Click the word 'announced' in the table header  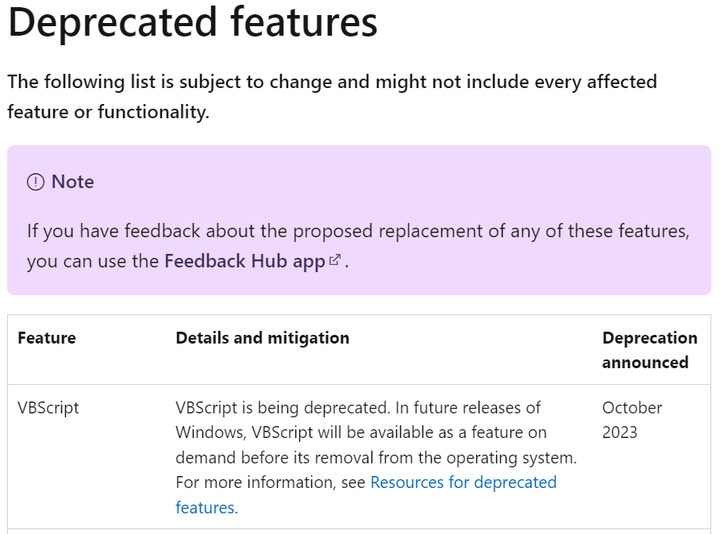[645, 362]
